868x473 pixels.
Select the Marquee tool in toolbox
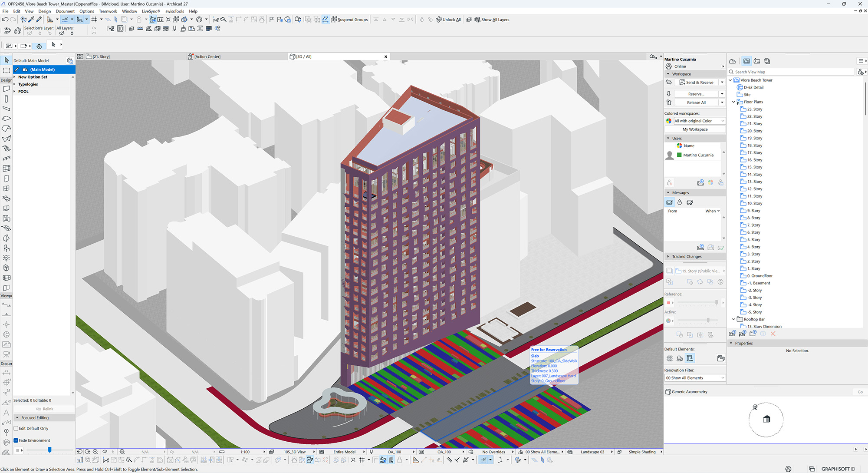[7, 70]
